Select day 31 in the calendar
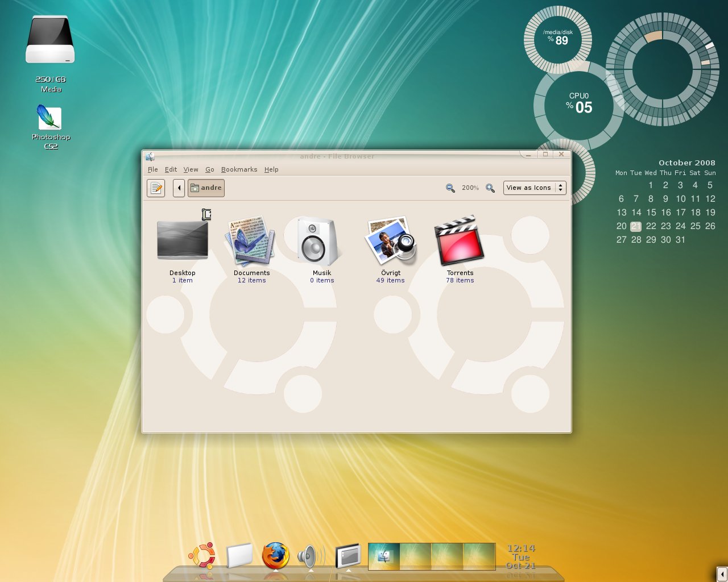The image size is (728, 582). (680, 240)
